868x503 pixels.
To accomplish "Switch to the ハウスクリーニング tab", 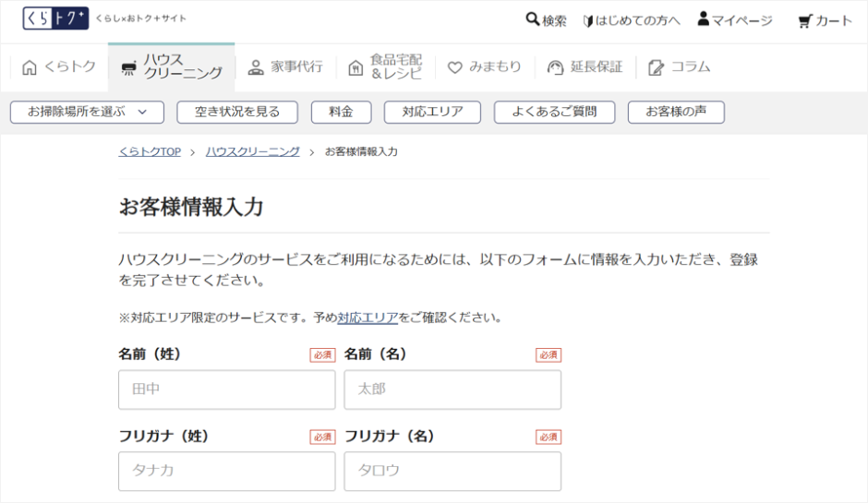I will tap(172, 66).
